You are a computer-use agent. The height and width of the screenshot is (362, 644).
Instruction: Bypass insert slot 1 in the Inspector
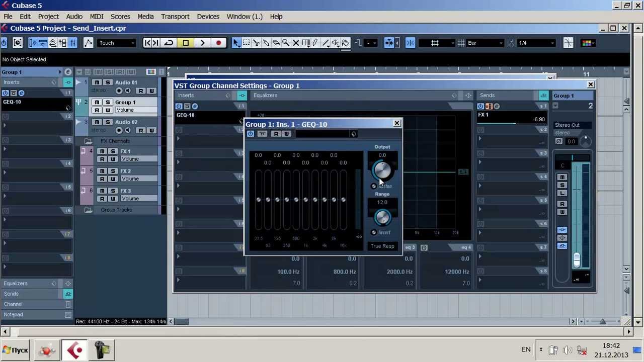(x=14, y=94)
